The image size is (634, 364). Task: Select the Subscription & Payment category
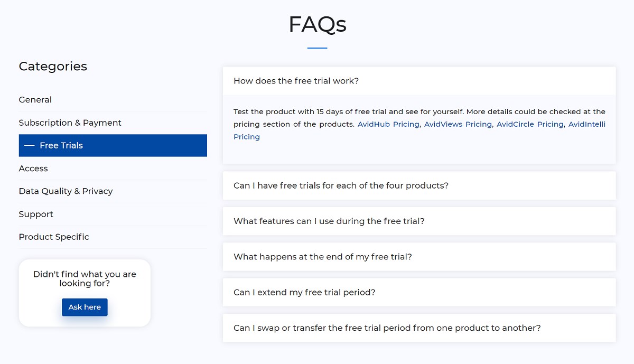70,123
